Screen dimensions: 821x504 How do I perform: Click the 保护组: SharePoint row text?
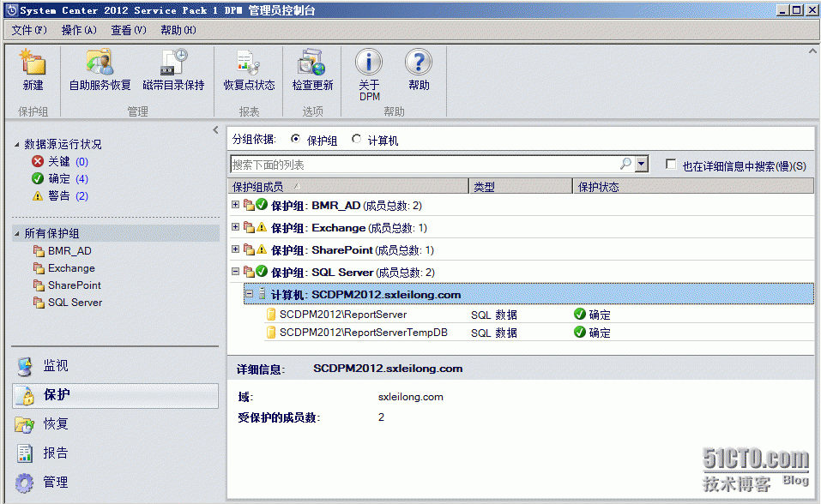pos(353,250)
